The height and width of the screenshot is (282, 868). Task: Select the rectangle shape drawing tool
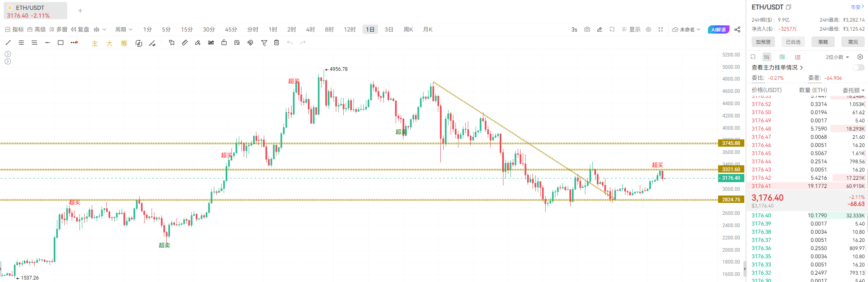61,43
